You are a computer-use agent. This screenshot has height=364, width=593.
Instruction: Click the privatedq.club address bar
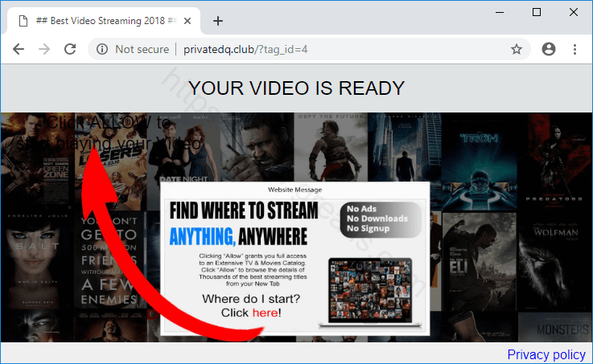tap(322, 49)
